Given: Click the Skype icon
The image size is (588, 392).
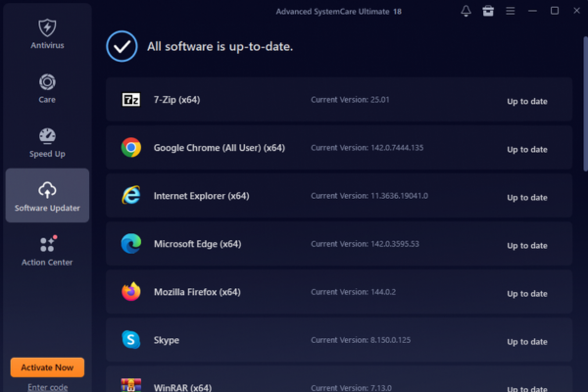Looking at the screenshot, I should pyautogui.click(x=131, y=339).
